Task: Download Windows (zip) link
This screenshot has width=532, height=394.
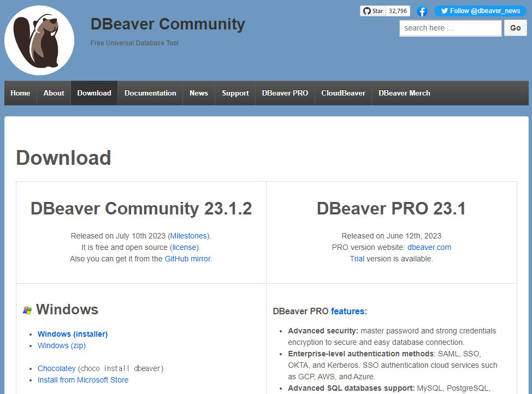Action: 61,345
